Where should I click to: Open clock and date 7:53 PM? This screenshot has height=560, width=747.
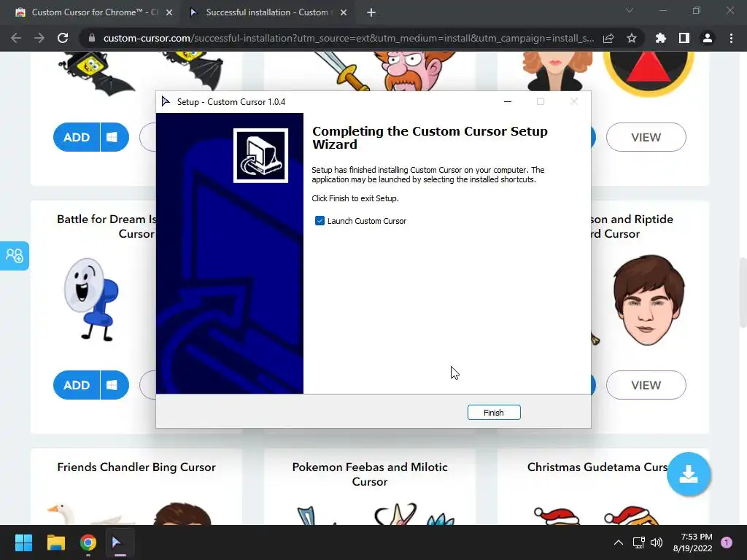click(x=693, y=542)
